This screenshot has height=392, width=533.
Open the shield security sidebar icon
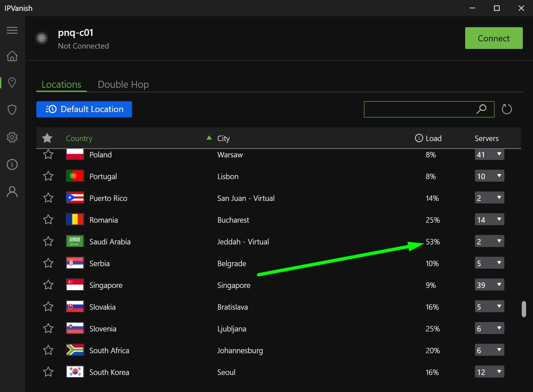[x=12, y=110]
